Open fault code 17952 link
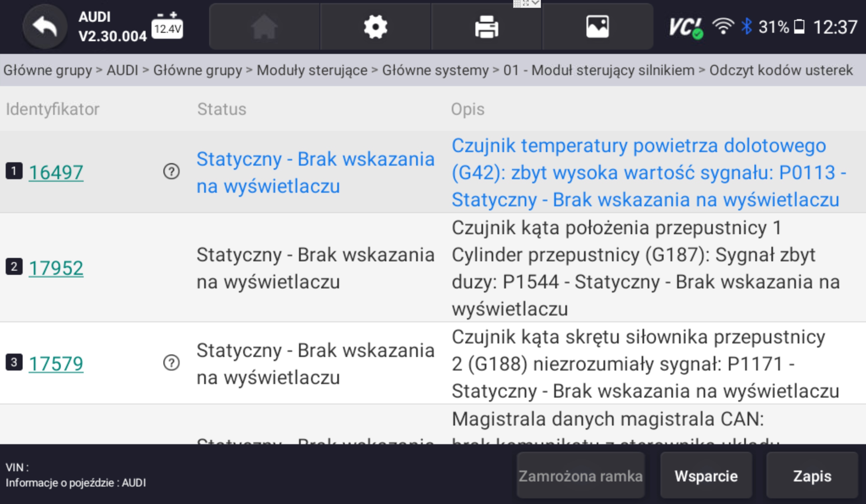 coord(56,268)
